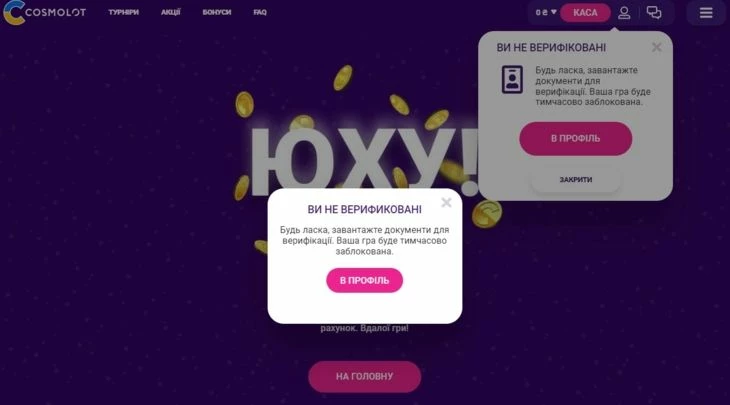Expand the balance dropdown arrow
The image size is (730, 405).
tap(554, 12)
